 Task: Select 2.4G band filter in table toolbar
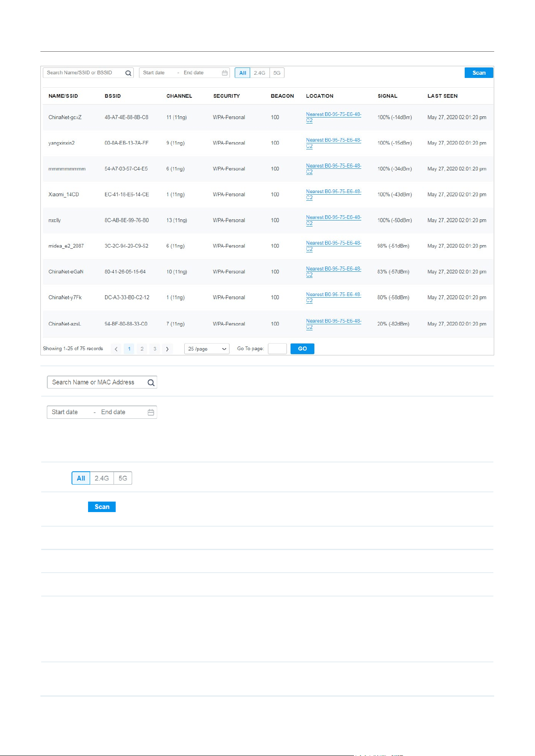(x=259, y=73)
